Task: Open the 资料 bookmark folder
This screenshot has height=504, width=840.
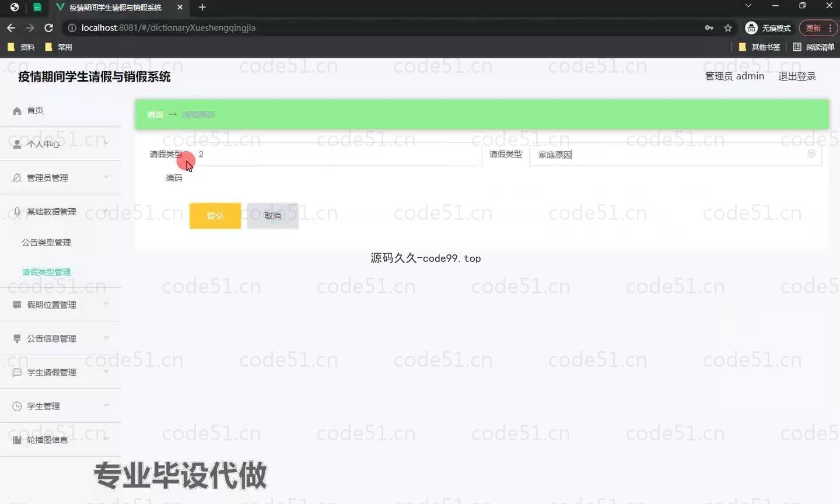Action: [21, 47]
